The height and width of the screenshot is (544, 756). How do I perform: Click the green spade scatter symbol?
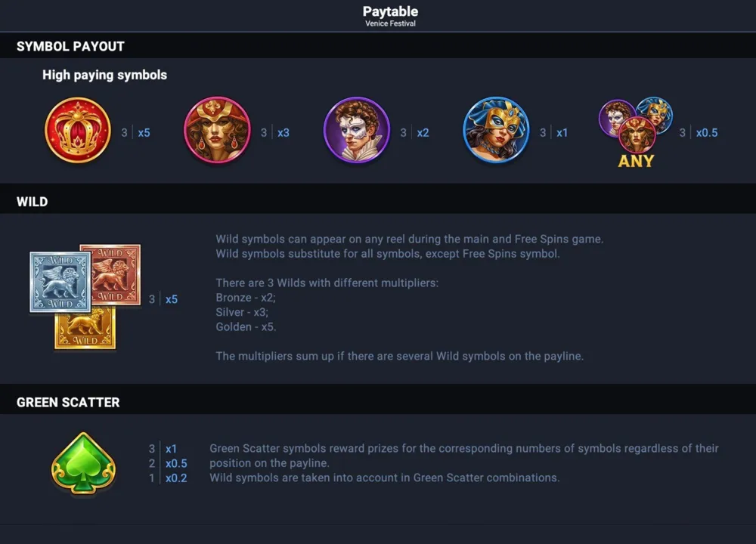pyautogui.click(x=83, y=463)
